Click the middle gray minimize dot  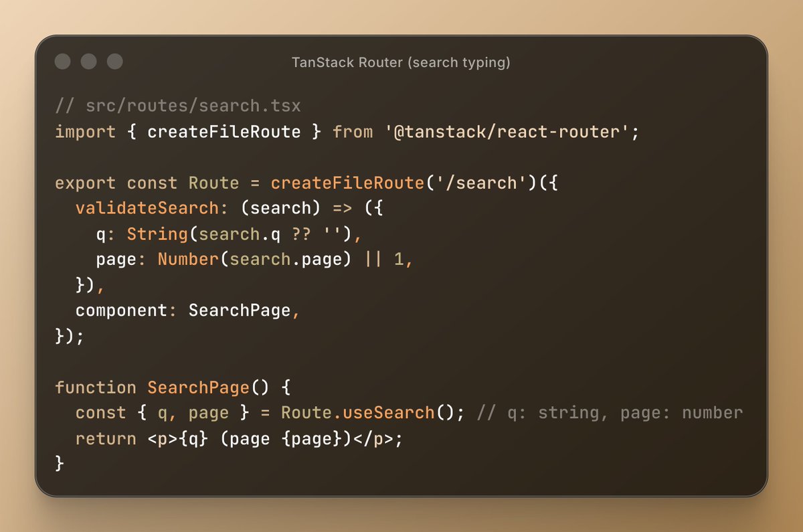pyautogui.click(x=88, y=62)
